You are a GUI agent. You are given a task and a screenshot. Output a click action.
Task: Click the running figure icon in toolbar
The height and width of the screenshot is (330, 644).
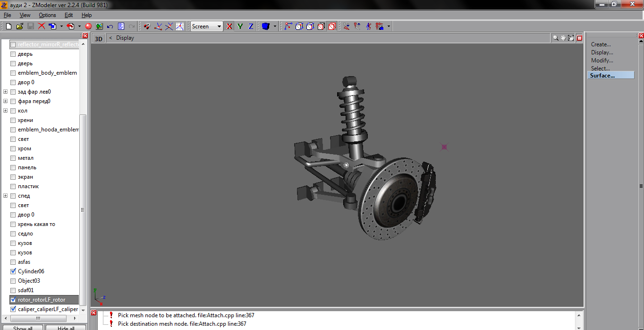[368, 26]
